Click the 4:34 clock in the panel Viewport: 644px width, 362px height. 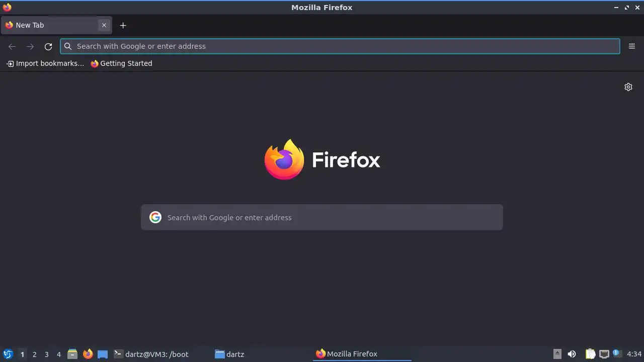634,354
